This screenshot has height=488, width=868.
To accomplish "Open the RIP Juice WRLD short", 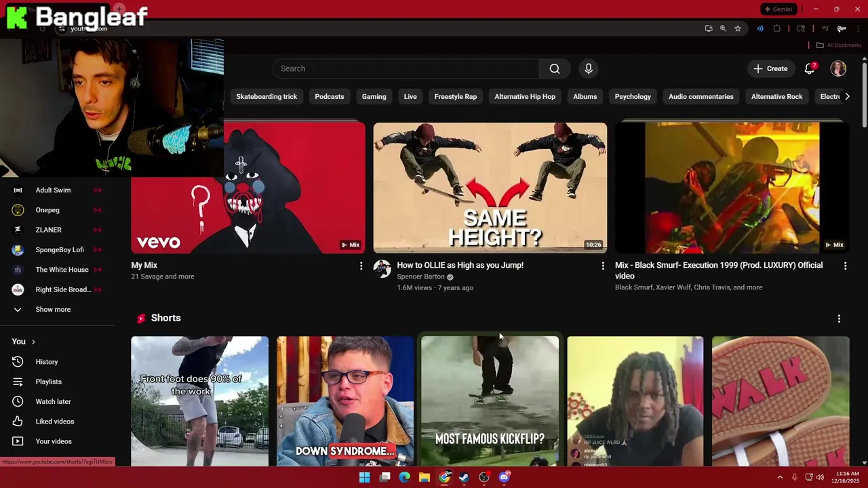I will click(x=635, y=401).
